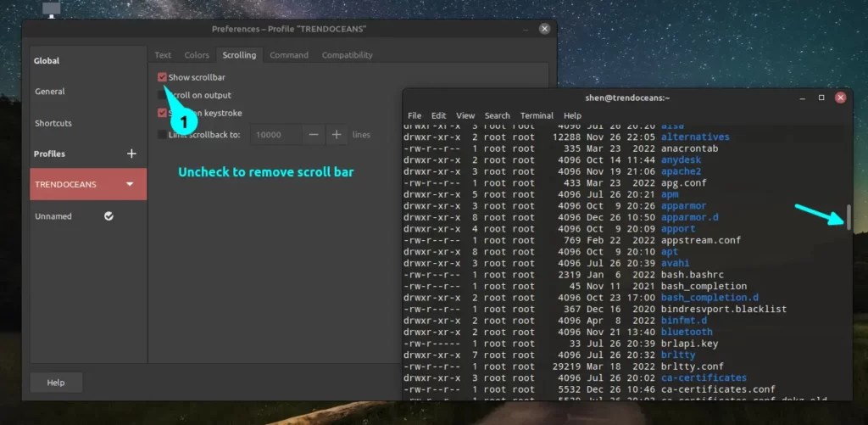Increase scrollback lines with plus button
The image size is (868, 425).
337,135
